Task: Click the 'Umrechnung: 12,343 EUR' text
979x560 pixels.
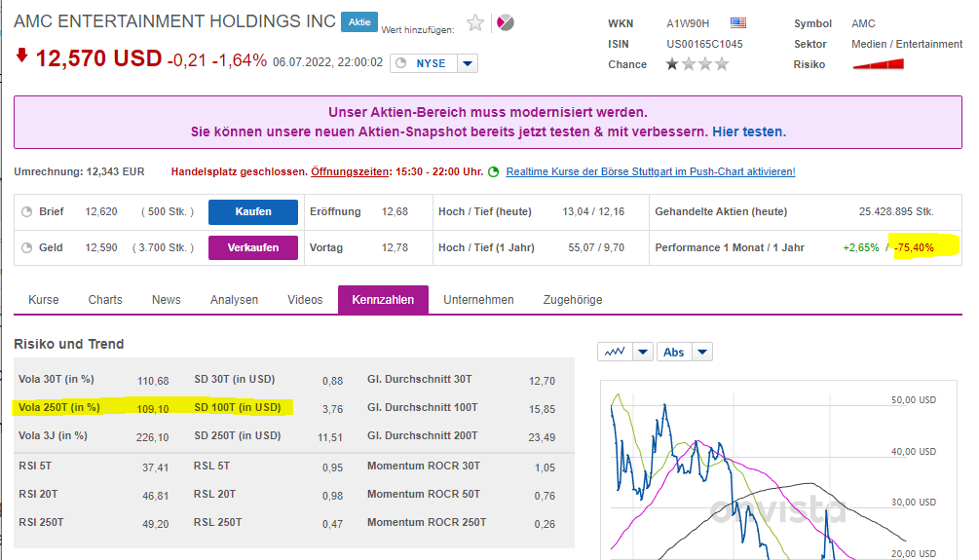Action: [x=79, y=171]
